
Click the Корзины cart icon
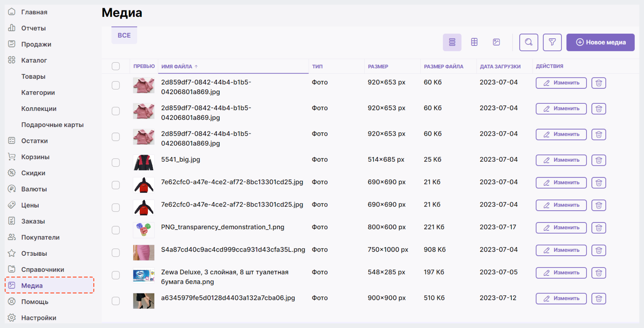(x=12, y=157)
